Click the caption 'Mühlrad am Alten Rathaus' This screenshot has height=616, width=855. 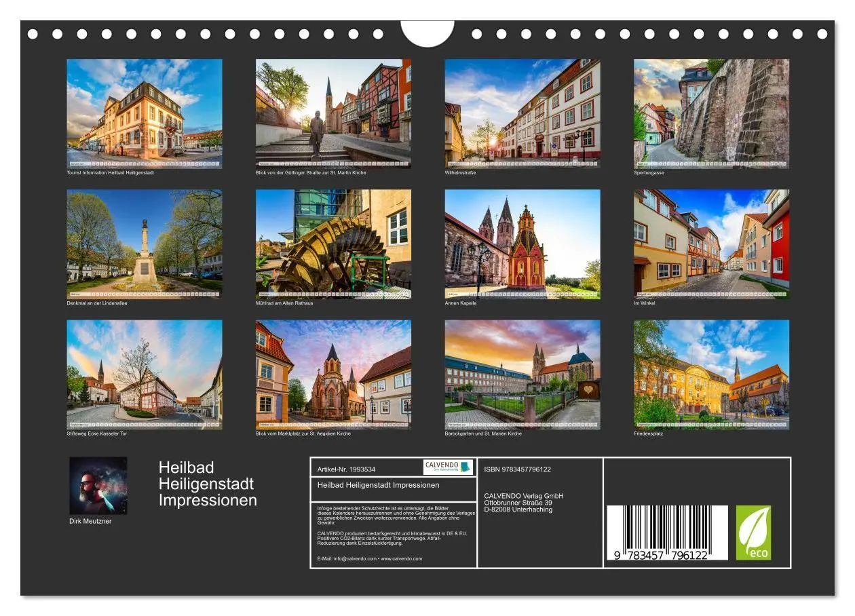tap(284, 303)
